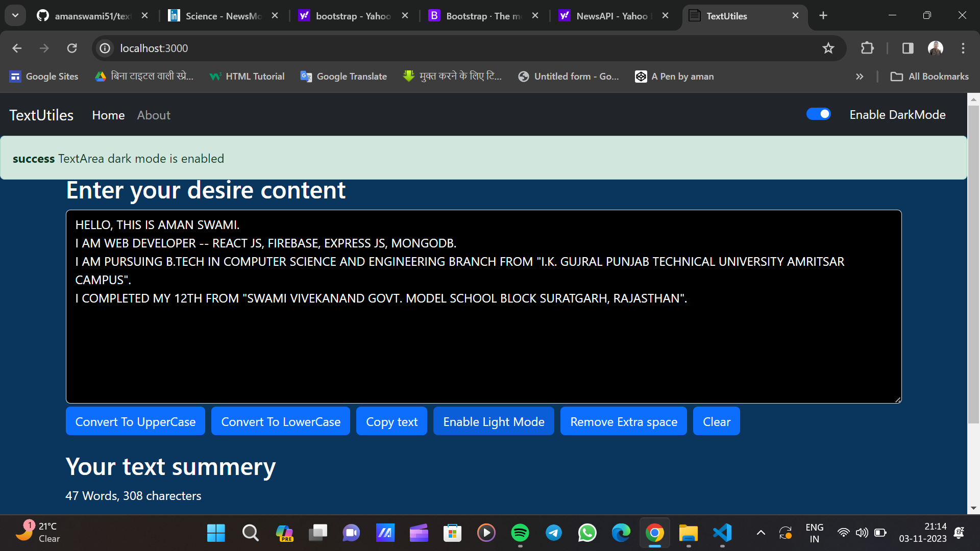Click the browser back arrow
This screenshot has width=980, height=551.
[17, 48]
